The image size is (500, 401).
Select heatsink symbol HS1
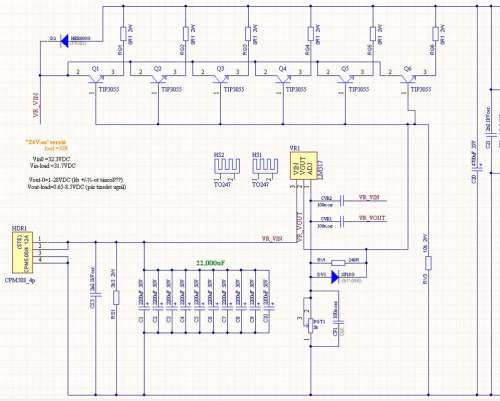point(265,167)
